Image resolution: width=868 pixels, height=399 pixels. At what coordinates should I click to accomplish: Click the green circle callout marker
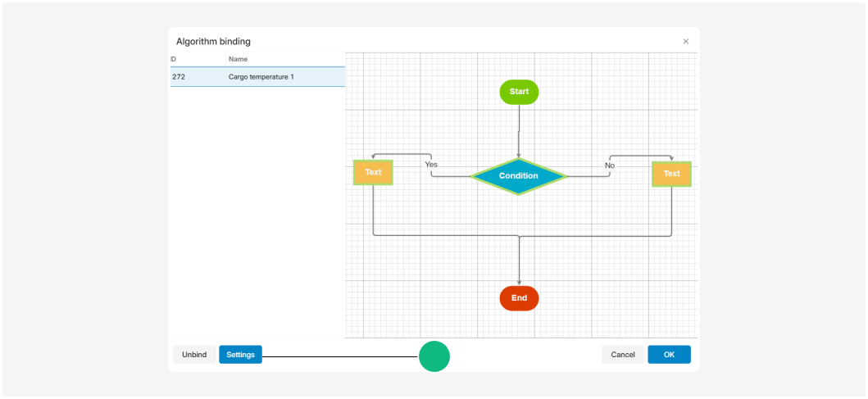pos(434,356)
